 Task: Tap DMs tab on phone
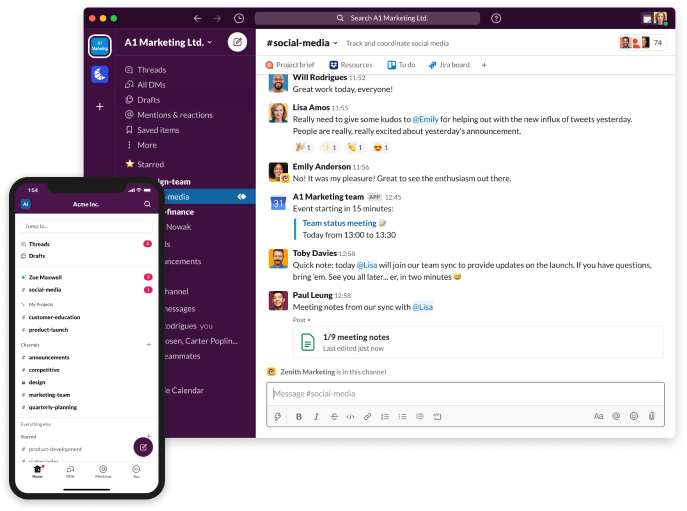coord(70,472)
